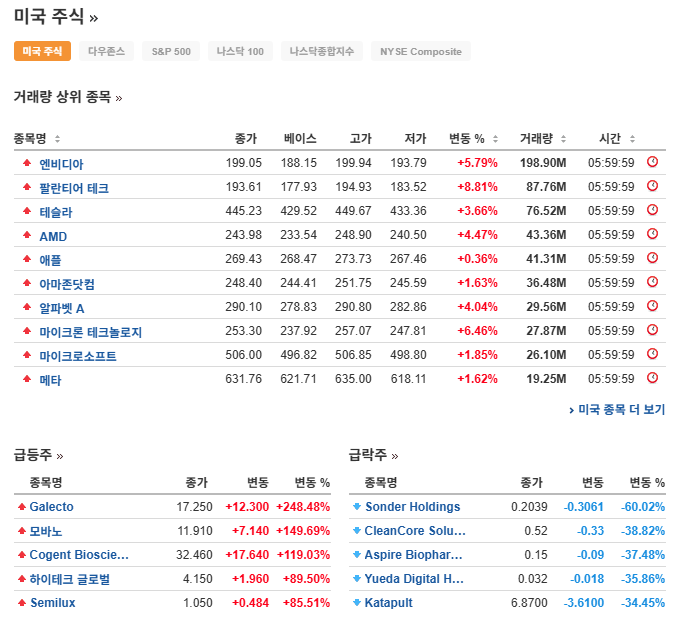Sort table by 변동 % column arrows
This screenshot has width=673, height=618.
(x=495, y=139)
